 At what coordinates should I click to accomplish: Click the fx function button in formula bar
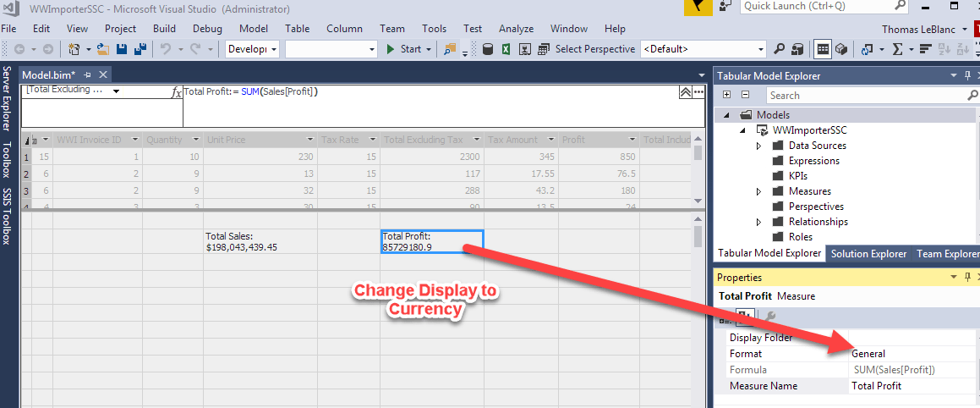click(176, 92)
